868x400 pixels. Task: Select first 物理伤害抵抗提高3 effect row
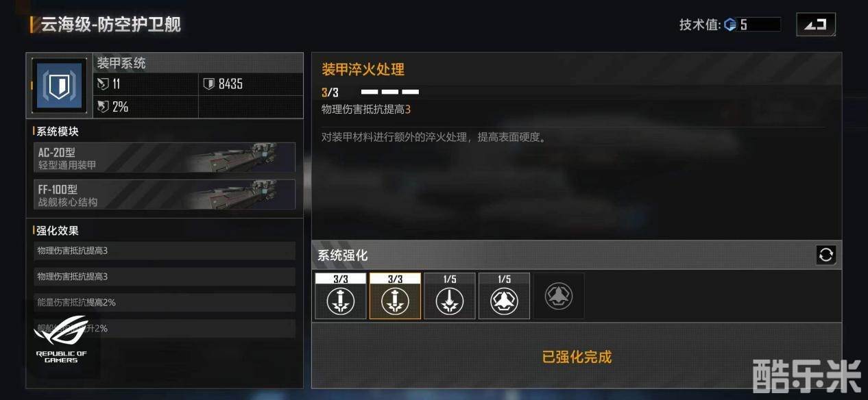click(x=165, y=251)
